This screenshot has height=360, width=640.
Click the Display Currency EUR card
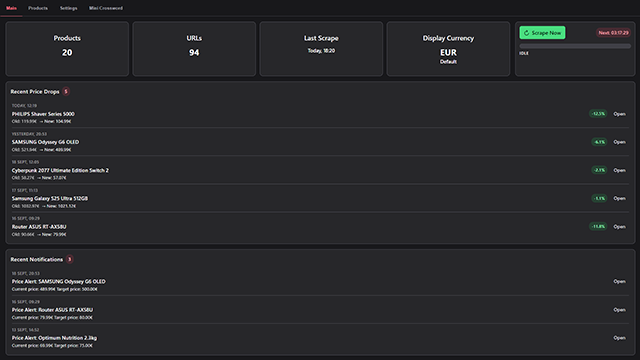click(x=448, y=49)
